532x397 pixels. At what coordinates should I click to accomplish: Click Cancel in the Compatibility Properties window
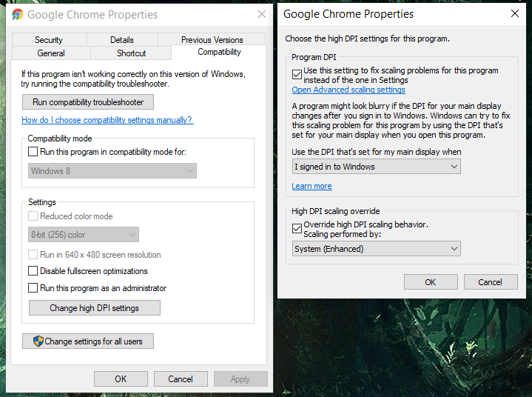(181, 378)
